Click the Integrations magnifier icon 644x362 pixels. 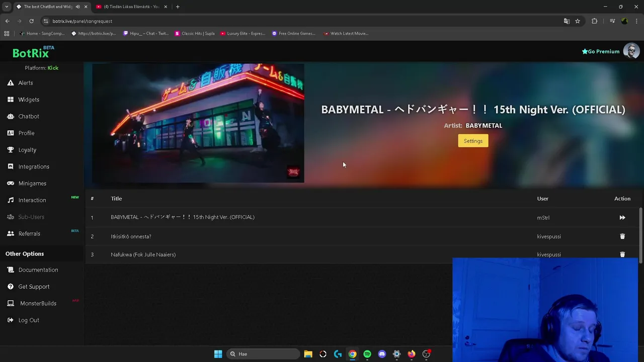click(x=11, y=166)
